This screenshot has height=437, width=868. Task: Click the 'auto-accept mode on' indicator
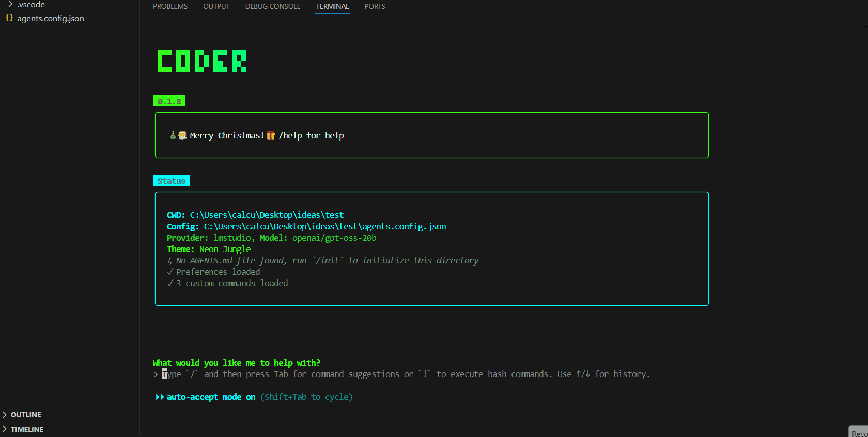coord(211,397)
